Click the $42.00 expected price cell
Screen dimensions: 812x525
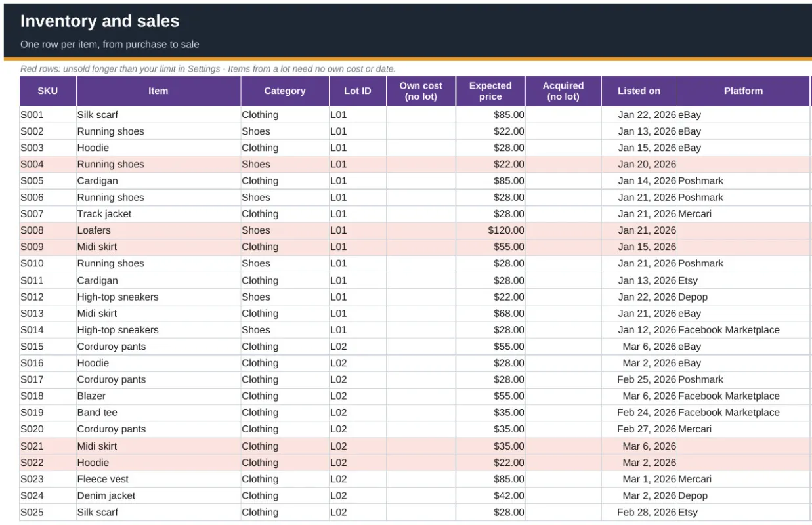pyautogui.click(x=490, y=495)
